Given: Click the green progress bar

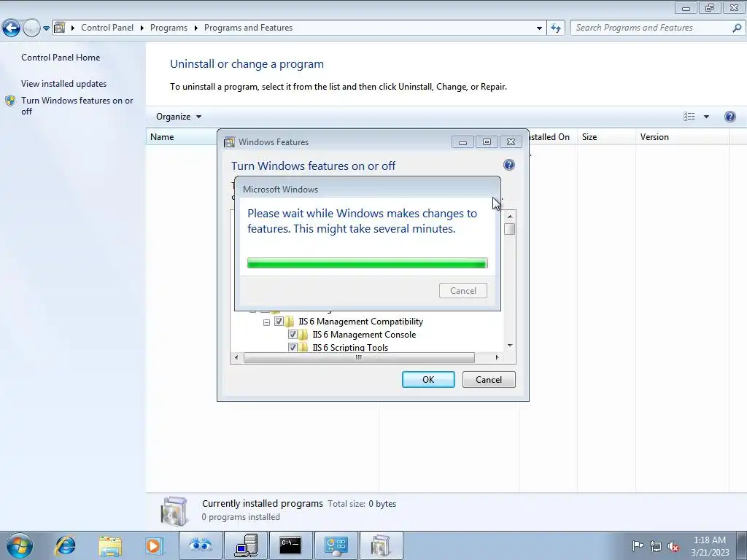Looking at the screenshot, I should point(368,262).
